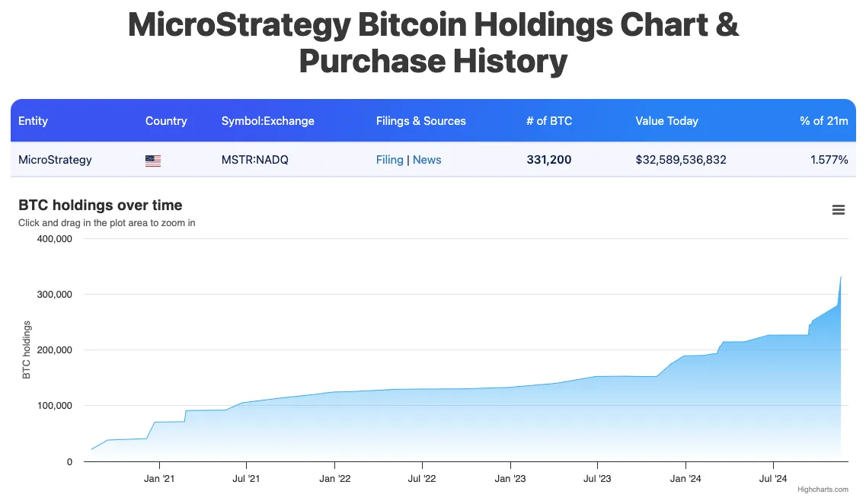The width and height of the screenshot is (866, 504).
Task: Click the $32,589,536,832 value cell
Action: click(x=681, y=160)
